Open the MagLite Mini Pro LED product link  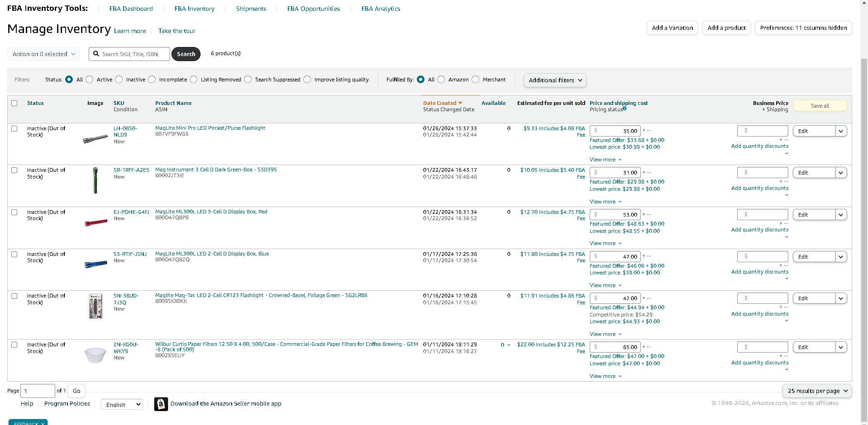210,128
